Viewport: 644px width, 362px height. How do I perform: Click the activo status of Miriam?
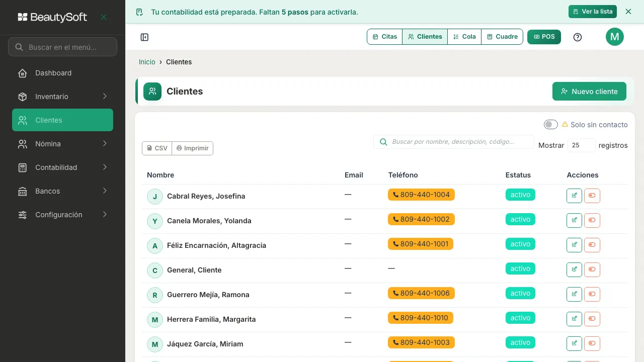point(520,342)
